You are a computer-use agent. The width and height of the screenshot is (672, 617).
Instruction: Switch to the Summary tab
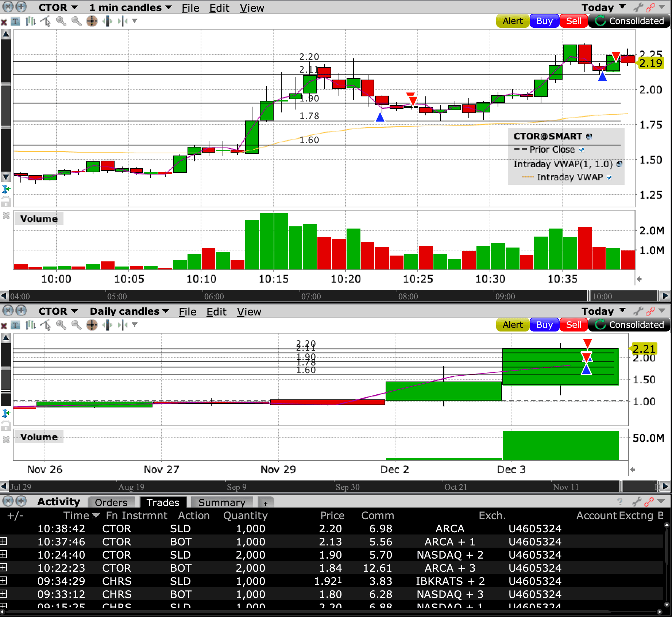tap(222, 502)
